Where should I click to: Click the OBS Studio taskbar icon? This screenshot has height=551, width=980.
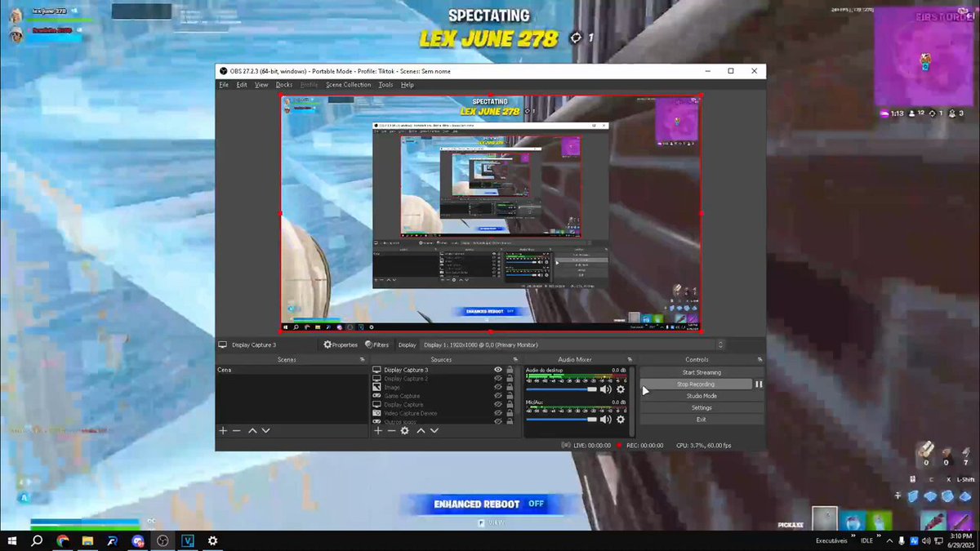coord(163,540)
